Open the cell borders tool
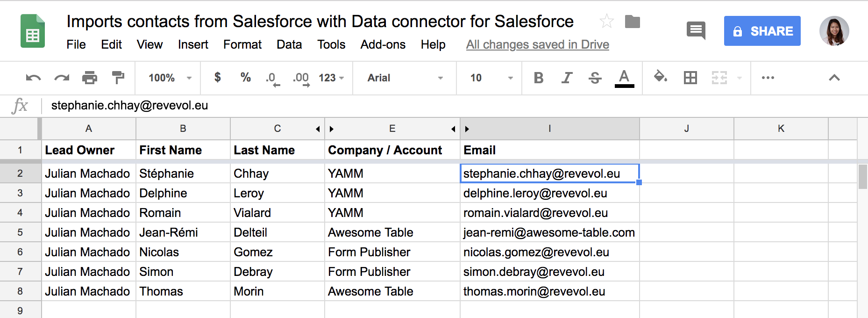The image size is (868, 318). pos(690,78)
